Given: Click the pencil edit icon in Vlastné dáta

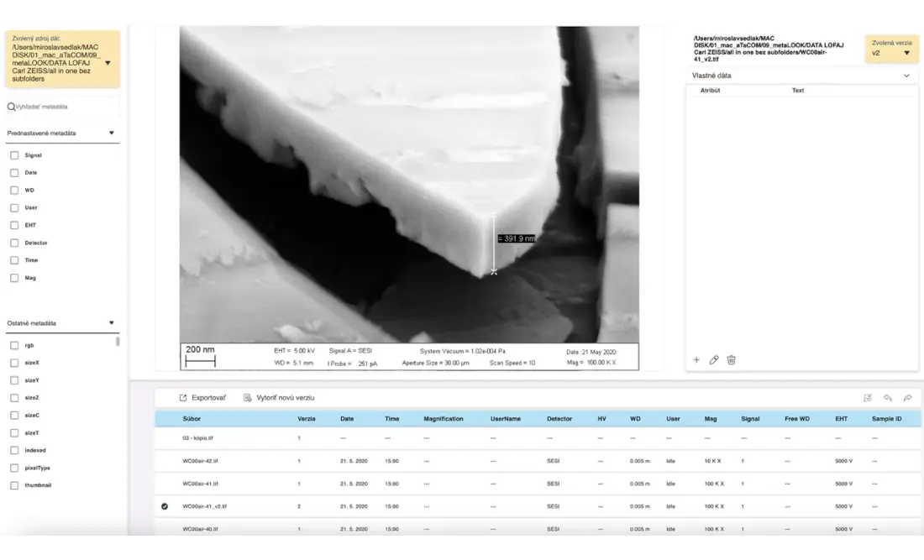Looking at the screenshot, I should (714, 360).
